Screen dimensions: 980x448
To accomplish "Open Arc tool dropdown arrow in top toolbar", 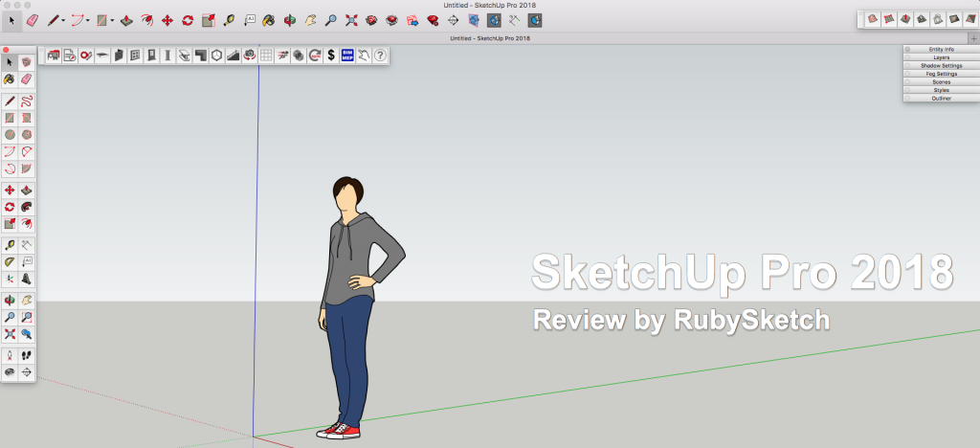I will coord(87,20).
